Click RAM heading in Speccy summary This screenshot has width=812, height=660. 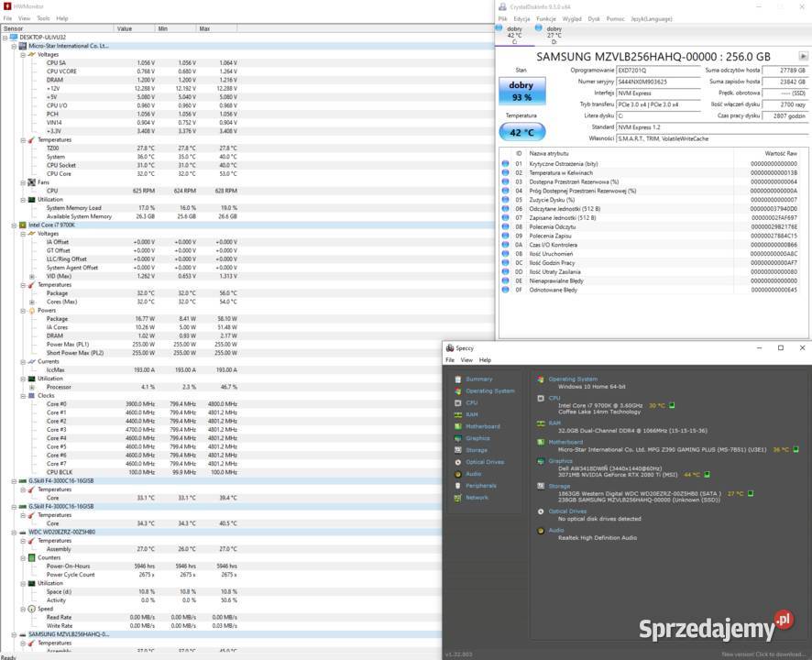point(554,423)
